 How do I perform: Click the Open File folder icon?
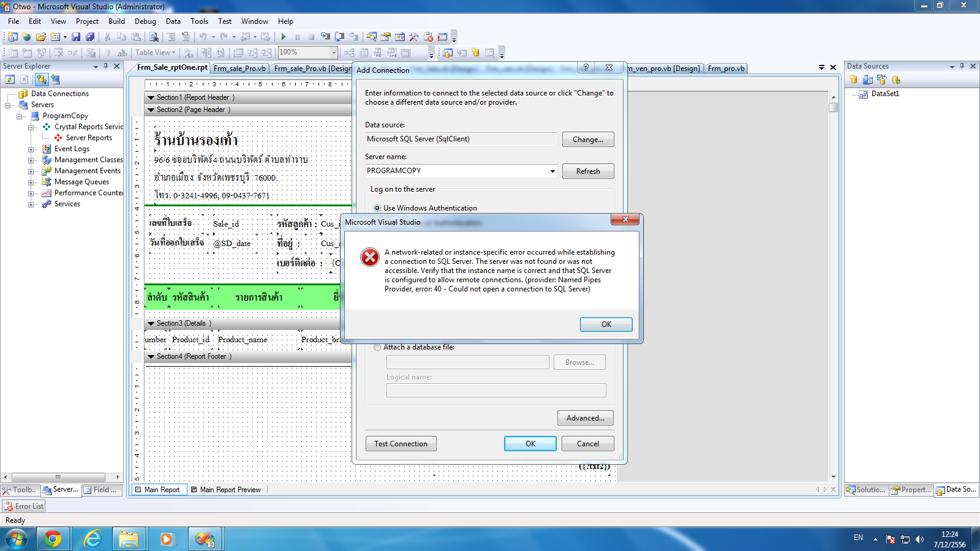coord(40,37)
